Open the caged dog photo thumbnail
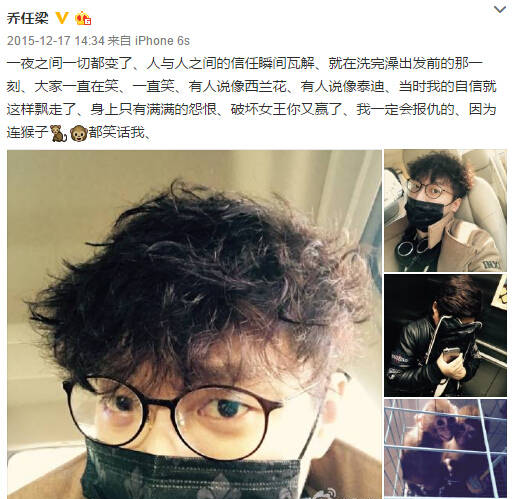 (x=445, y=449)
